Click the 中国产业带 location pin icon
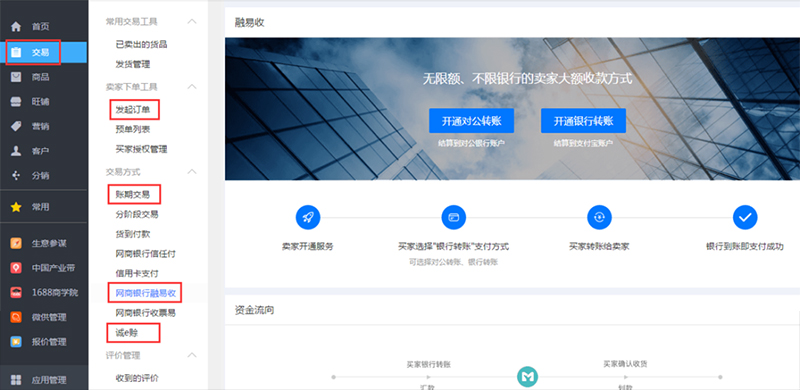Screen dimensions: 800x390 (x=16, y=268)
